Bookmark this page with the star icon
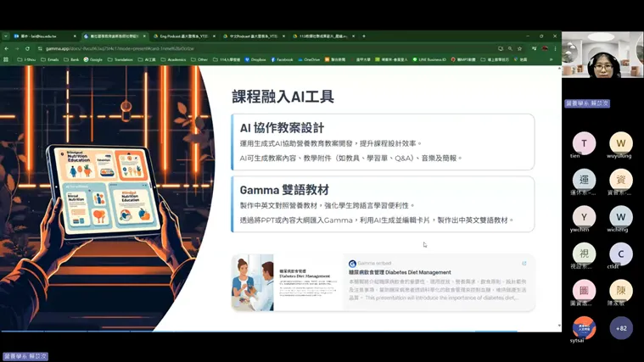The height and width of the screenshot is (362, 644). [520, 48]
